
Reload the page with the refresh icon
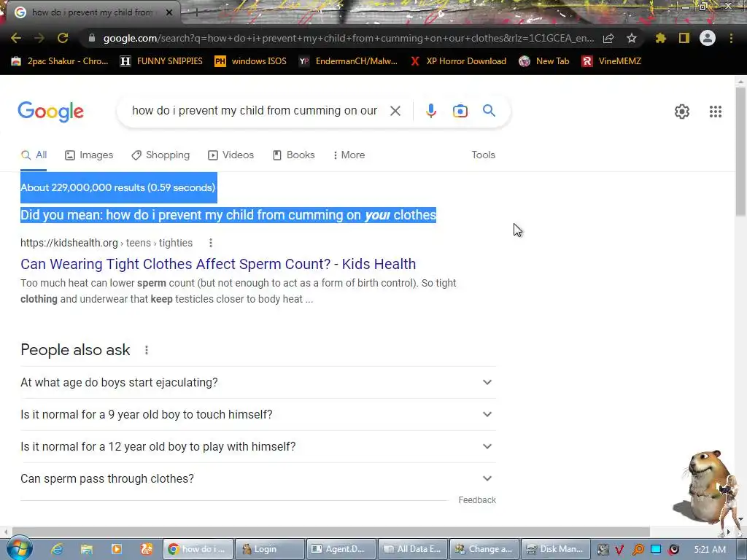click(63, 38)
